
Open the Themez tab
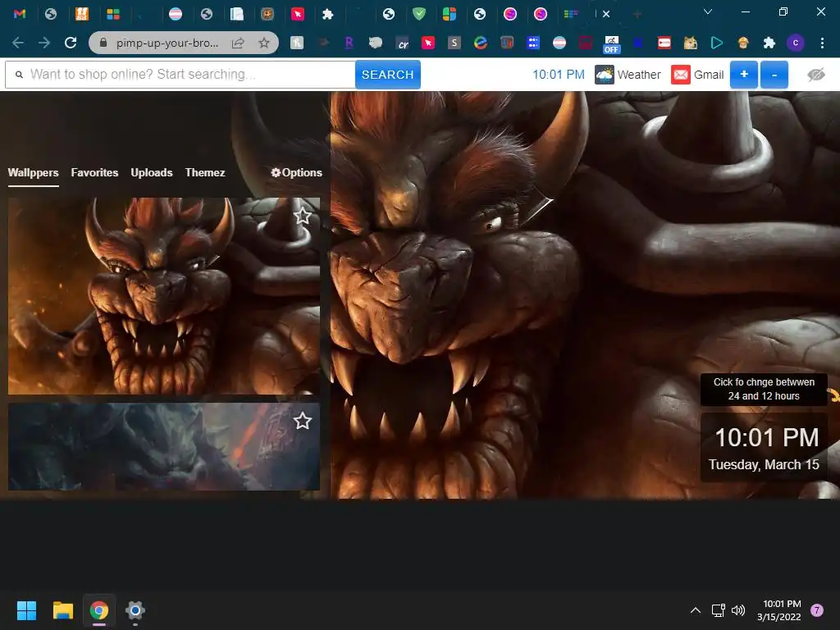[x=204, y=172]
